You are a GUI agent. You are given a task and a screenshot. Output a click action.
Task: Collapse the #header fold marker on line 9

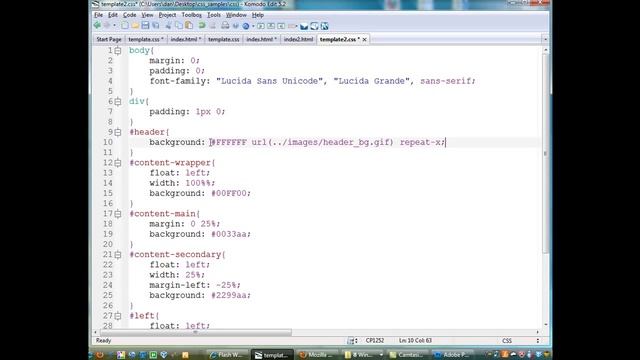coord(118,132)
